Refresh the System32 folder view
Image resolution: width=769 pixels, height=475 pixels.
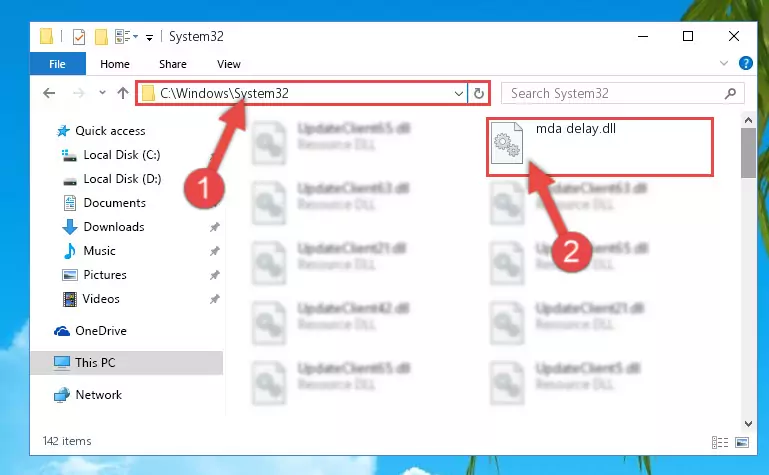pos(479,93)
